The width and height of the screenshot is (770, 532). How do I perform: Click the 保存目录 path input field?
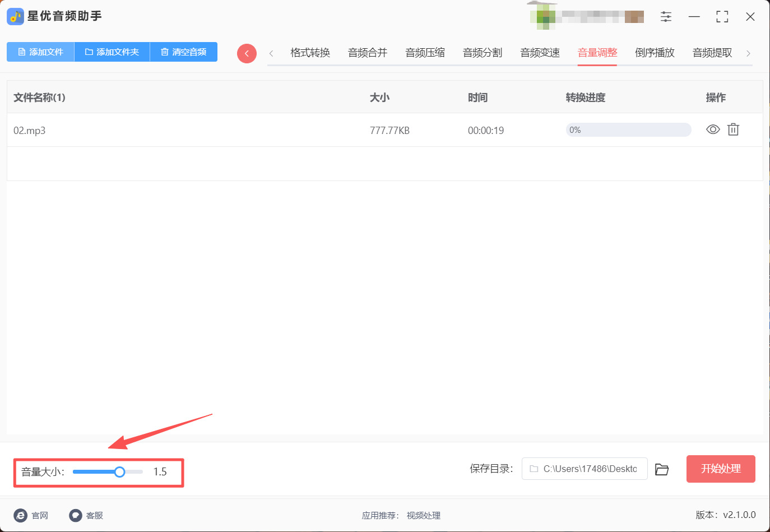coord(585,469)
